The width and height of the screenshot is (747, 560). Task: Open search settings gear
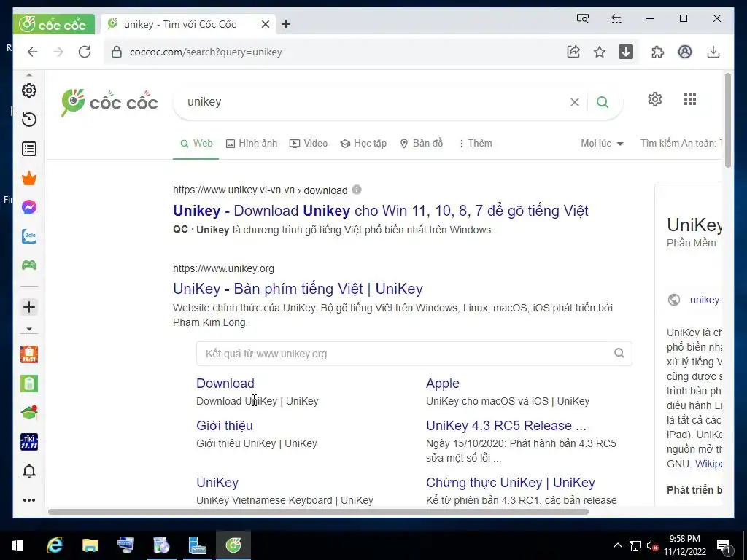coord(655,99)
